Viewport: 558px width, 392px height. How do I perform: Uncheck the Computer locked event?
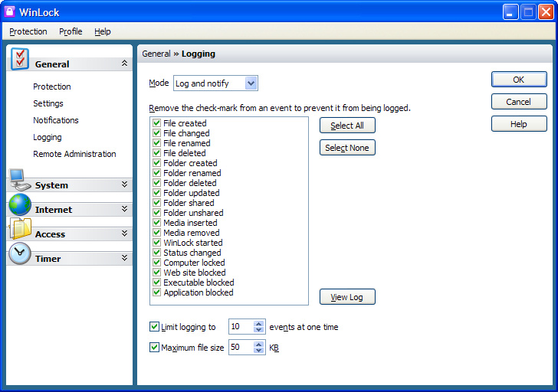point(156,263)
